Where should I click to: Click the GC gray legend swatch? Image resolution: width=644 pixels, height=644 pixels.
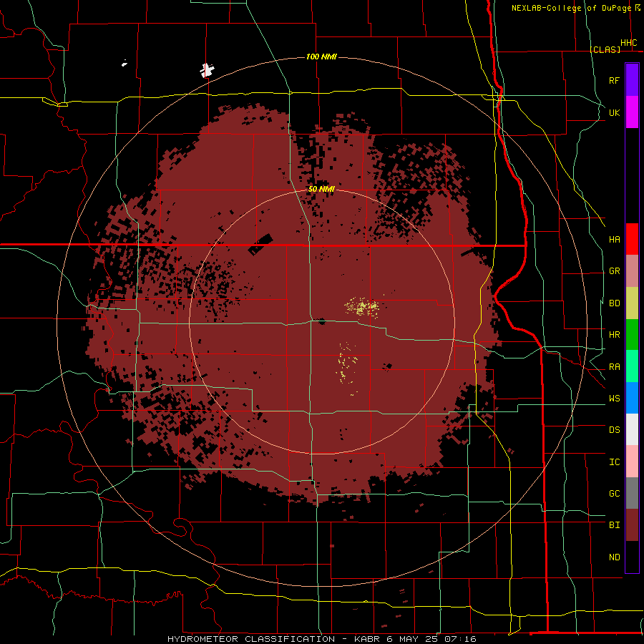632,493
